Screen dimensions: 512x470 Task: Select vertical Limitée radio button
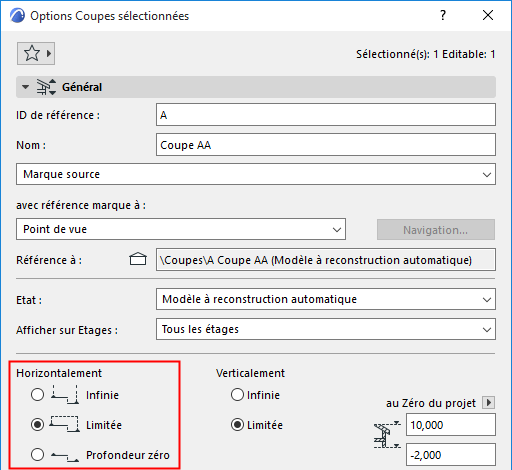point(237,425)
